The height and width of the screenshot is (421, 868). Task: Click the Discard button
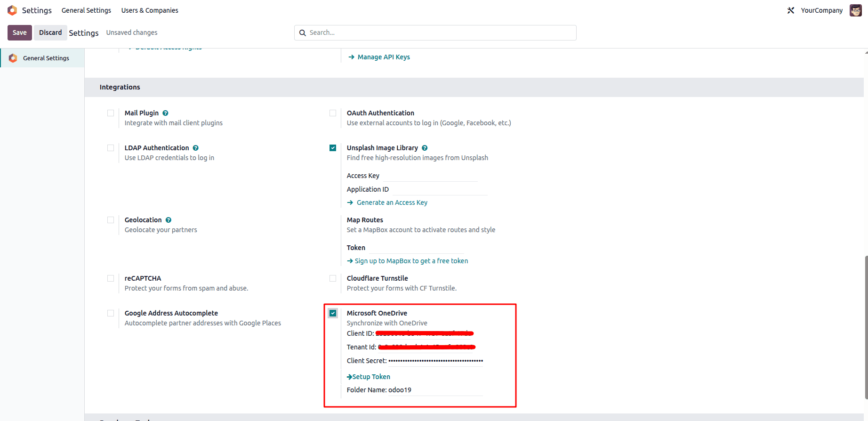coord(50,32)
